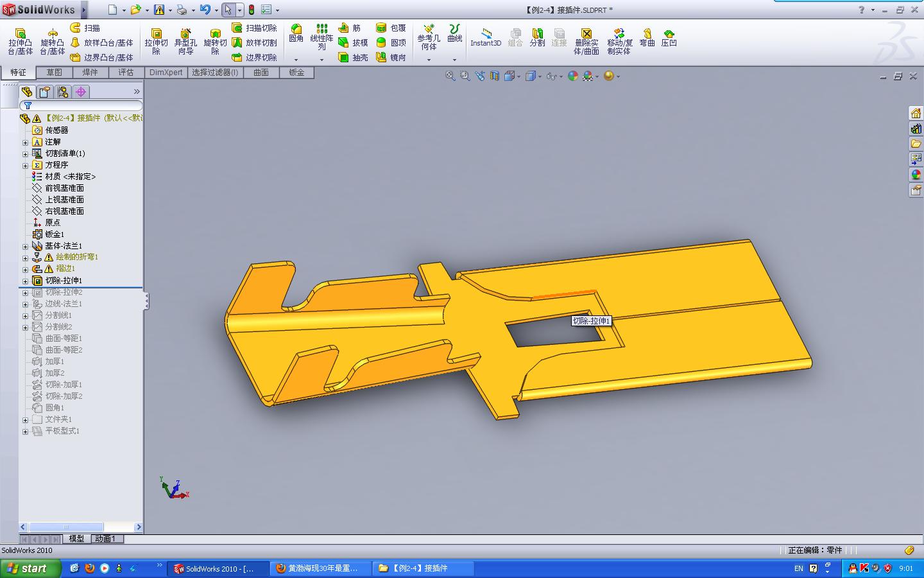Open the 【例2-4】接插件 folder taskbar button
This screenshot has width=924, height=578.
point(424,568)
